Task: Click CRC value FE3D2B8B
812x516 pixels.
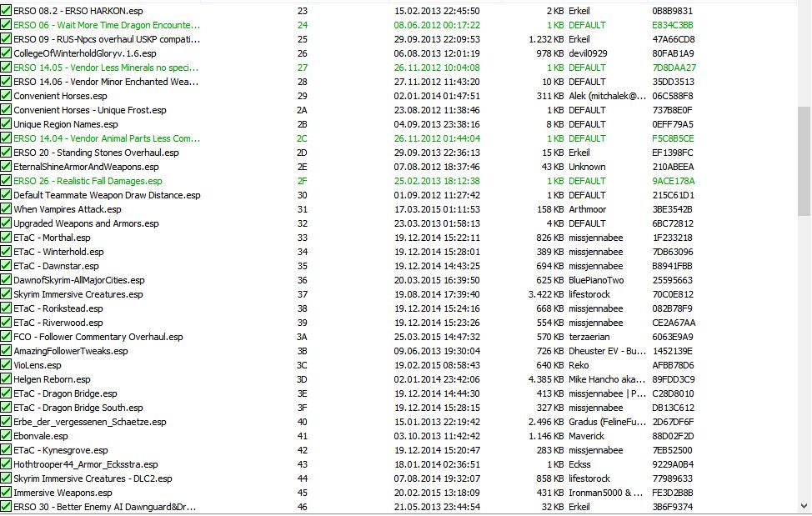Action: 672,493
